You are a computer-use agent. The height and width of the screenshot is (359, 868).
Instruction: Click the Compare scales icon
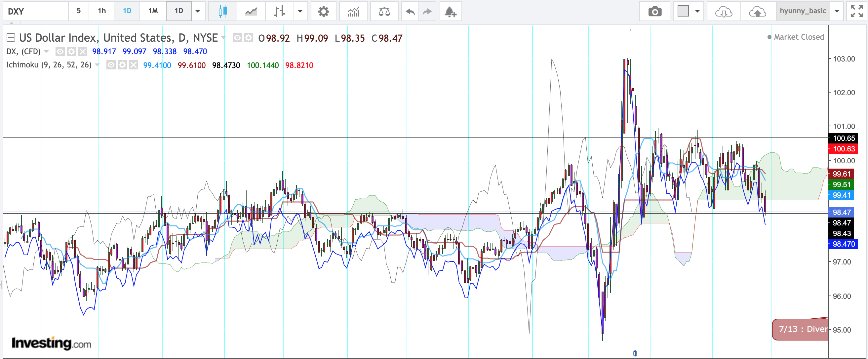pos(384,12)
